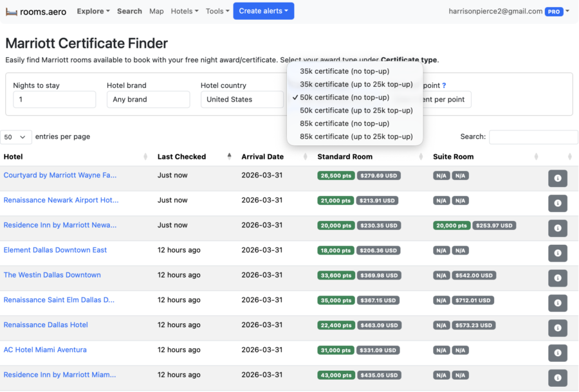Screen dimensions: 579x392
Task: Expand the account menu arrow beside PRO
Action: 567,12
